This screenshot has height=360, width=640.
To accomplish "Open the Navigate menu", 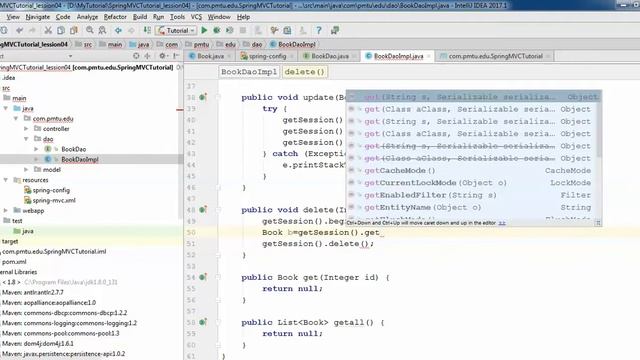I will (38, 17).
